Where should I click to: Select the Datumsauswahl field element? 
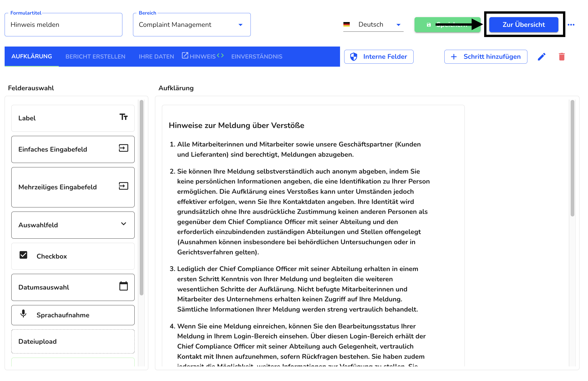click(73, 287)
